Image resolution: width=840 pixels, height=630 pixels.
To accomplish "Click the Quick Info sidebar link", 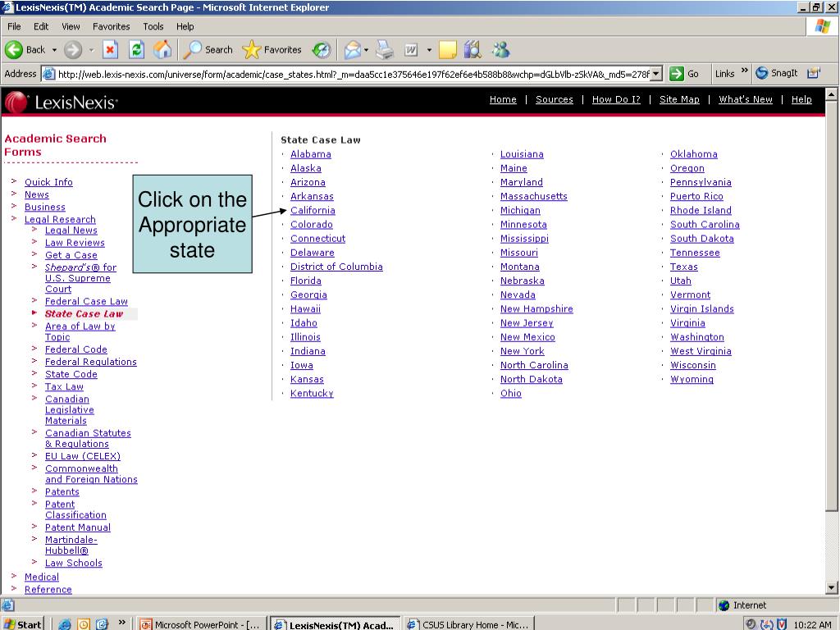I will (48, 182).
